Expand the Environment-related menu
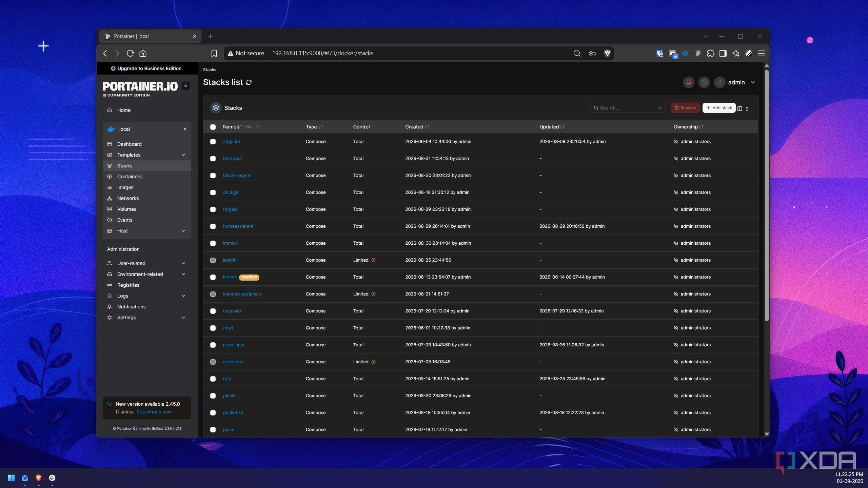 click(x=147, y=274)
